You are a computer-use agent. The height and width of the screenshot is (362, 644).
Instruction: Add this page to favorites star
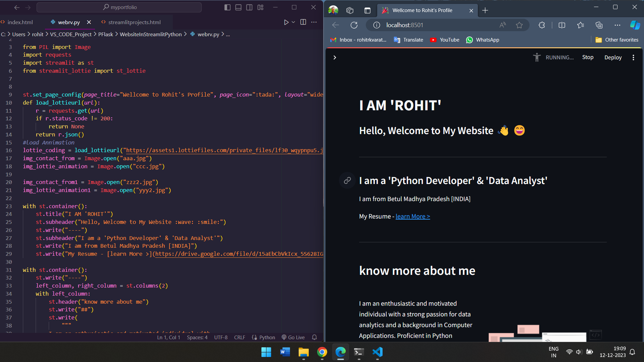pyautogui.click(x=519, y=25)
